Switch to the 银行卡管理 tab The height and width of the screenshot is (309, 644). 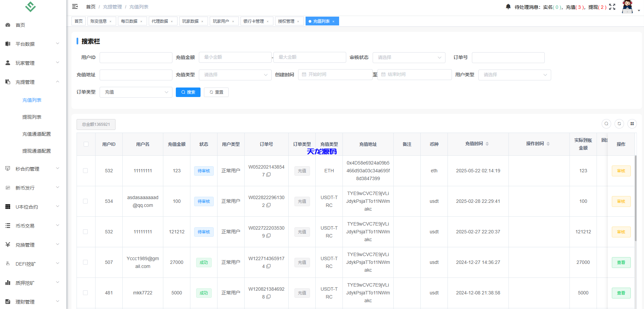(253, 21)
